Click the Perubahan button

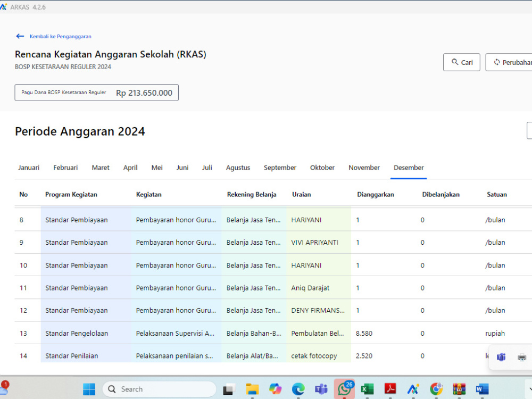tap(509, 62)
